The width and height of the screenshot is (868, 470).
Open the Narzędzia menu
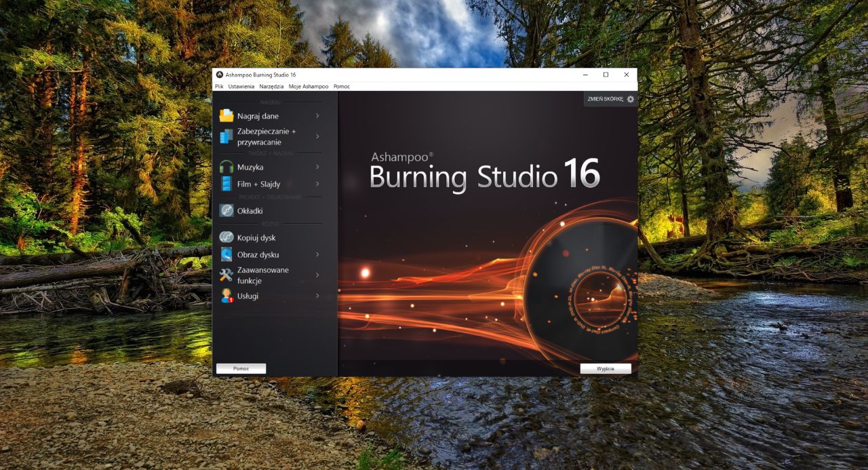coord(271,87)
